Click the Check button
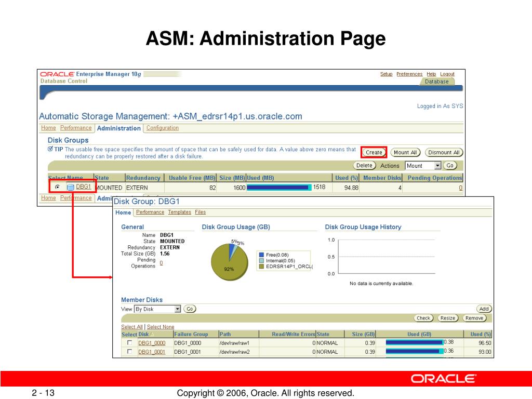Viewport: 532px width, 399px height. [423, 318]
